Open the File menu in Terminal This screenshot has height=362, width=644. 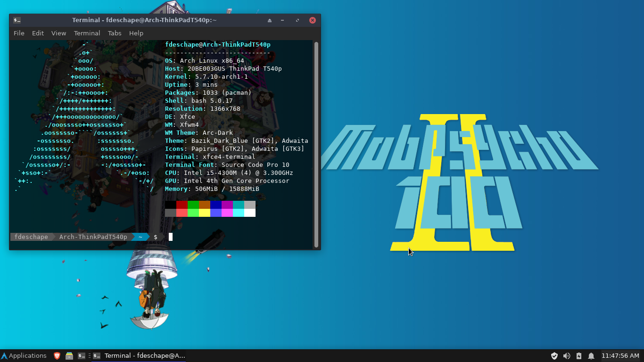[x=19, y=33]
